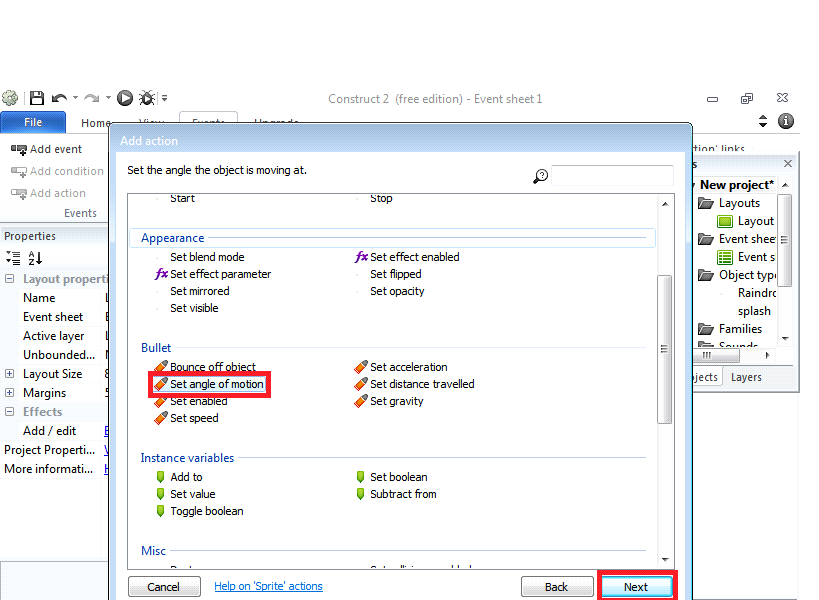The image size is (819, 600).
Task: Click the action list scroll-down arrow
Action: click(x=665, y=560)
